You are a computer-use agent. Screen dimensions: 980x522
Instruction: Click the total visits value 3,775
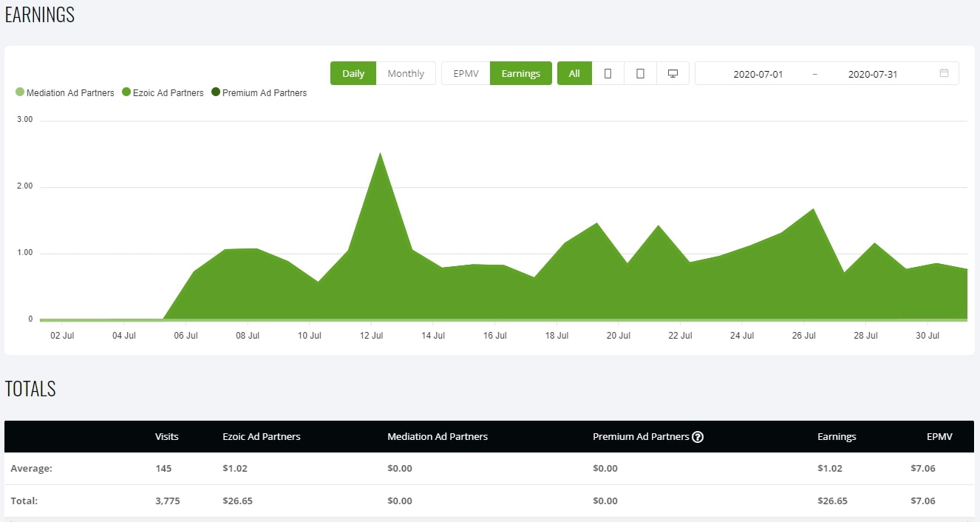167,501
